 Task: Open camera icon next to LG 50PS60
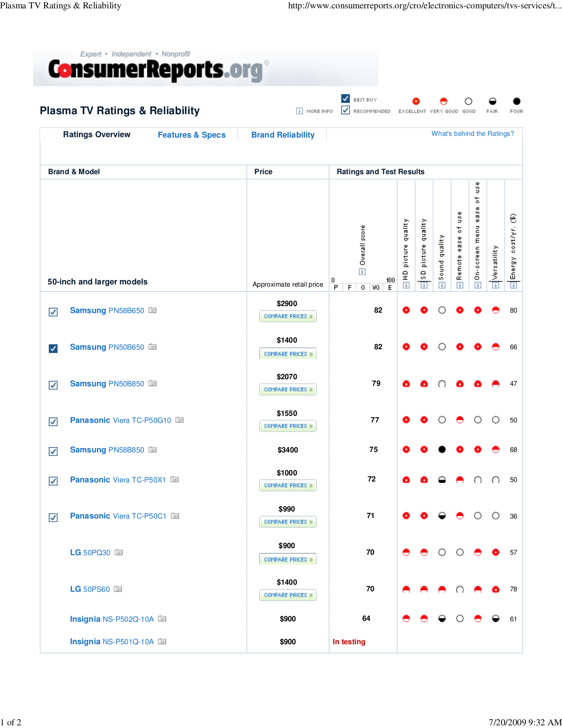coord(118,589)
